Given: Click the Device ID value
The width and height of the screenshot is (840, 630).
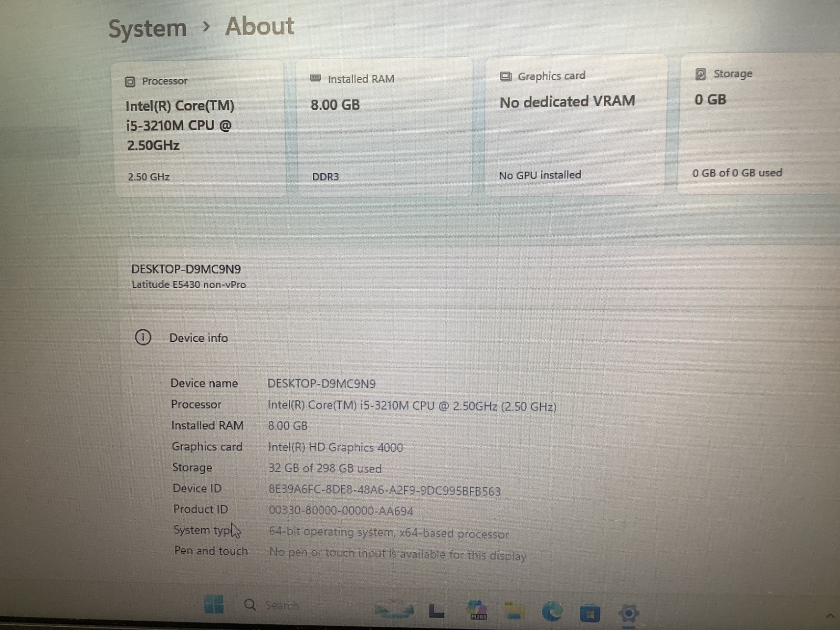Looking at the screenshot, I should (384, 491).
